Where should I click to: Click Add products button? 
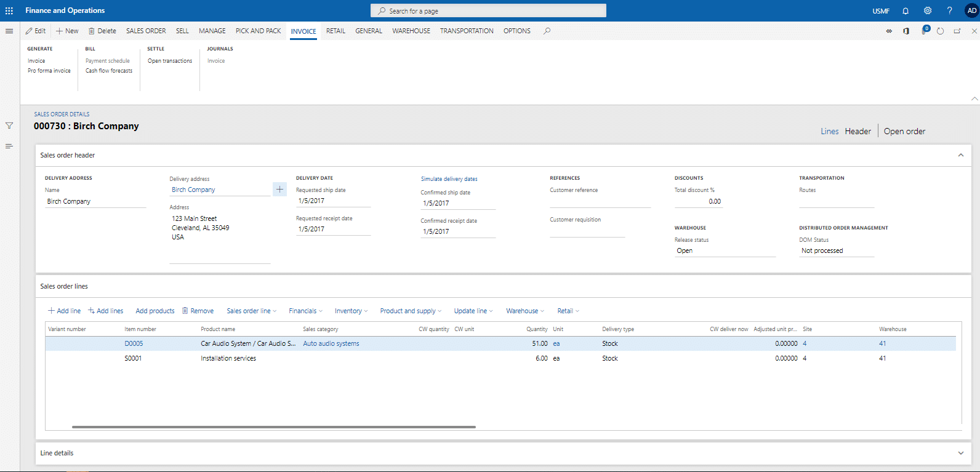tap(155, 311)
